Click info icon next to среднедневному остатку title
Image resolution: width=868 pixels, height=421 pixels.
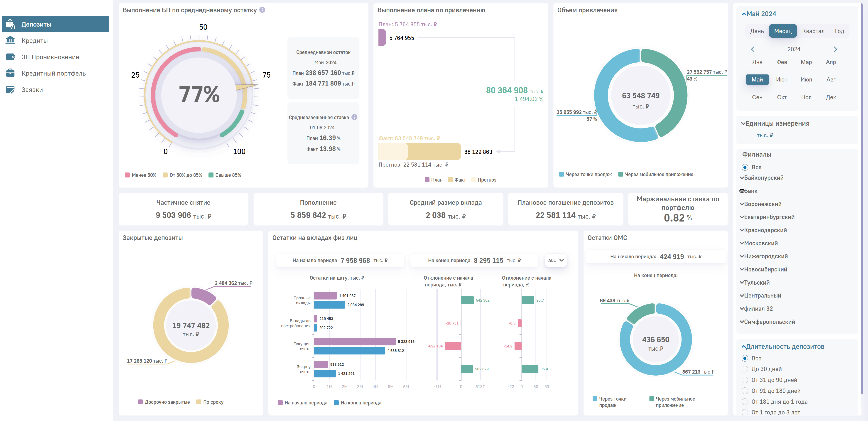pyautogui.click(x=262, y=10)
